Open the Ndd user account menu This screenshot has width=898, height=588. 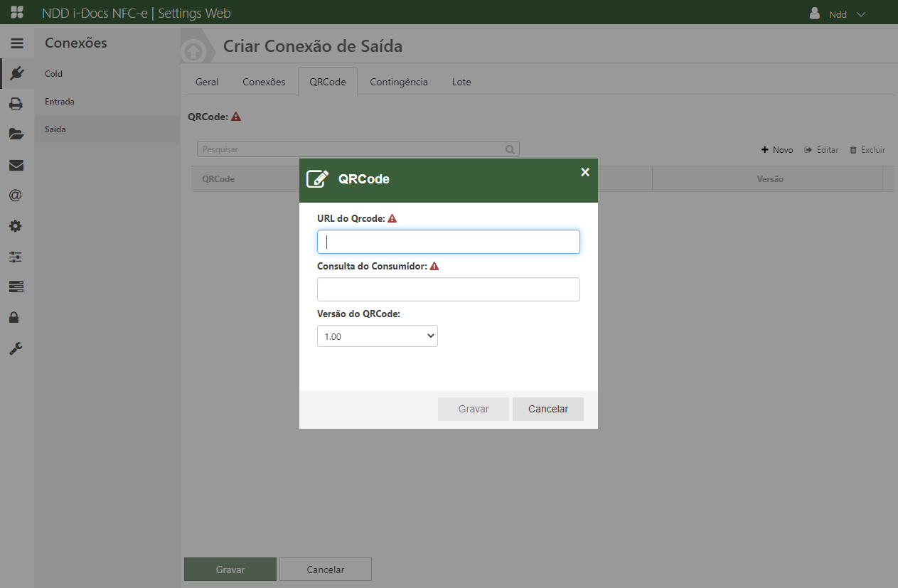(838, 14)
